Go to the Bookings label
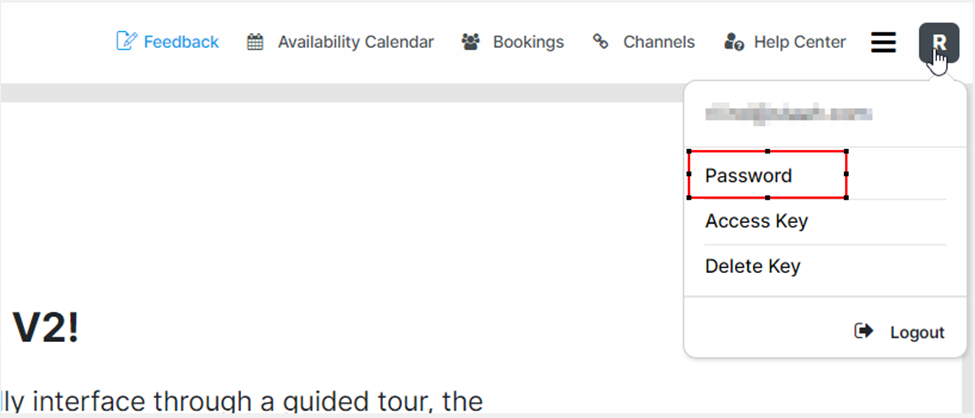The width and height of the screenshot is (975, 418). click(528, 42)
